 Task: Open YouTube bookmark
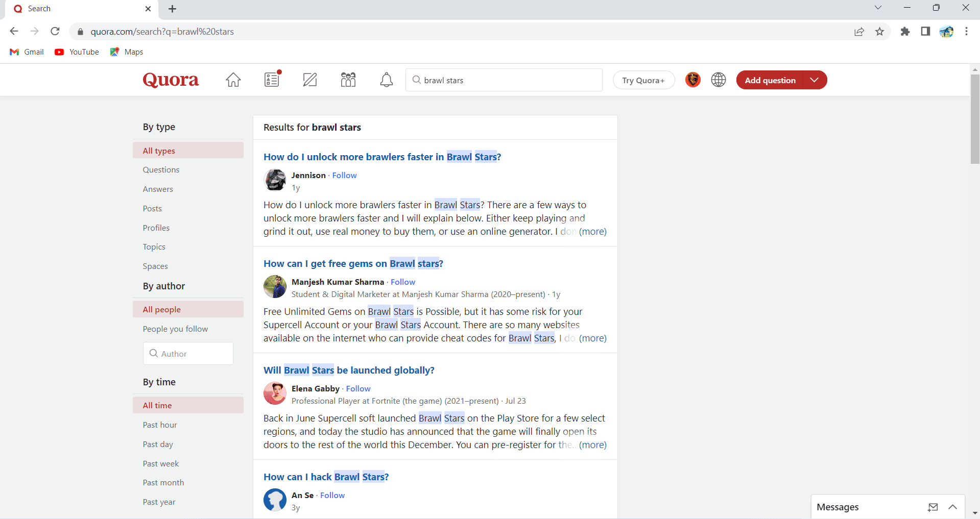coord(77,52)
